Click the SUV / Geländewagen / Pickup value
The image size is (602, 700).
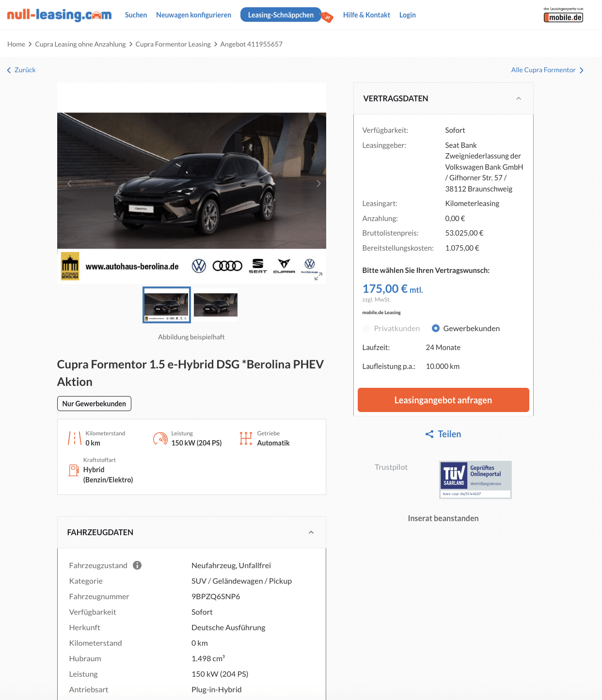click(x=241, y=581)
